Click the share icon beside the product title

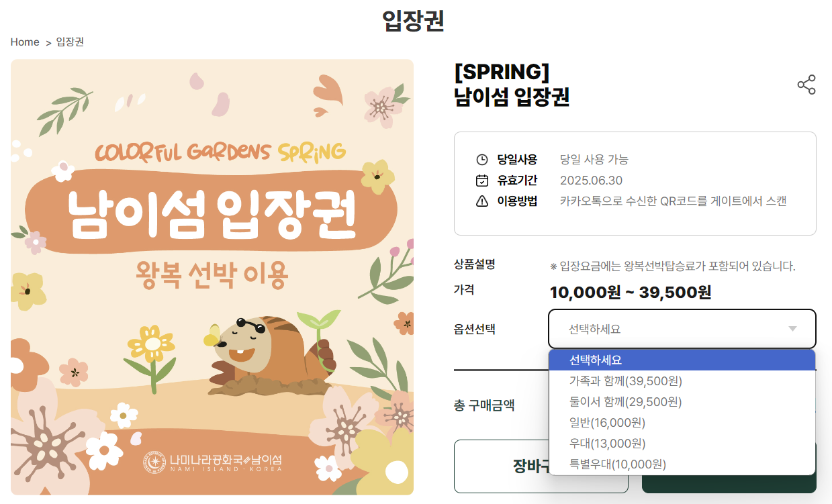tap(806, 86)
